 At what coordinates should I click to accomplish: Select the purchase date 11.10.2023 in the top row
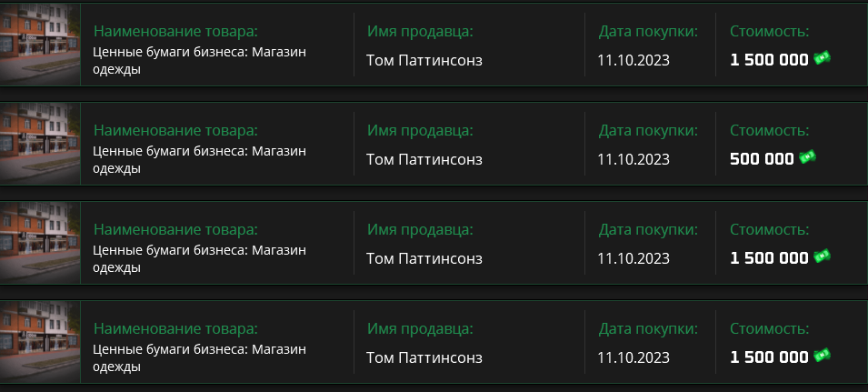pyautogui.click(x=634, y=60)
